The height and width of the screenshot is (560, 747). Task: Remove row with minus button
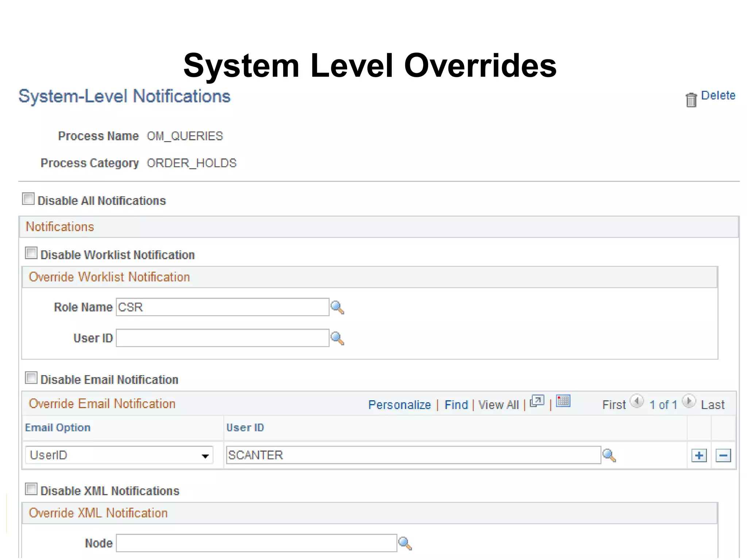(x=723, y=455)
